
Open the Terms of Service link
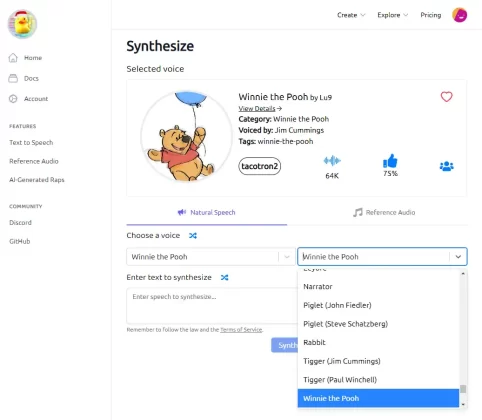click(241, 330)
